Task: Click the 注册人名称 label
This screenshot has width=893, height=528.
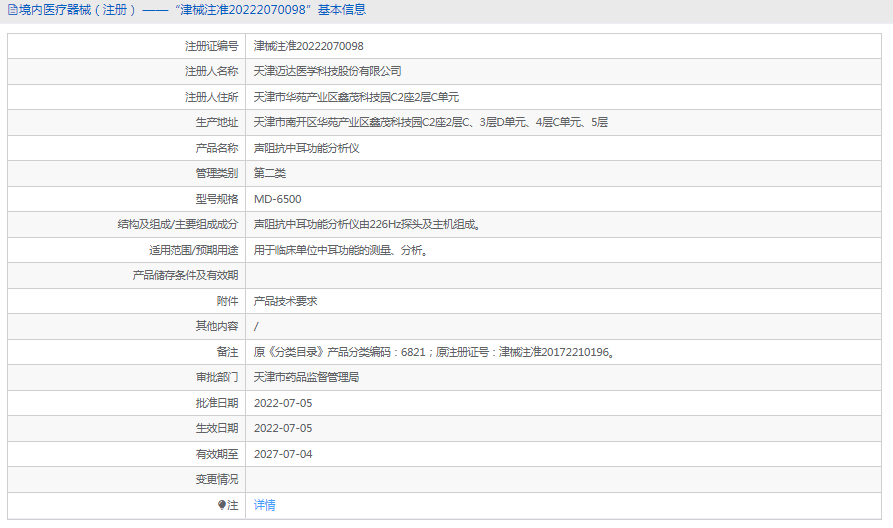Action: tap(211, 71)
